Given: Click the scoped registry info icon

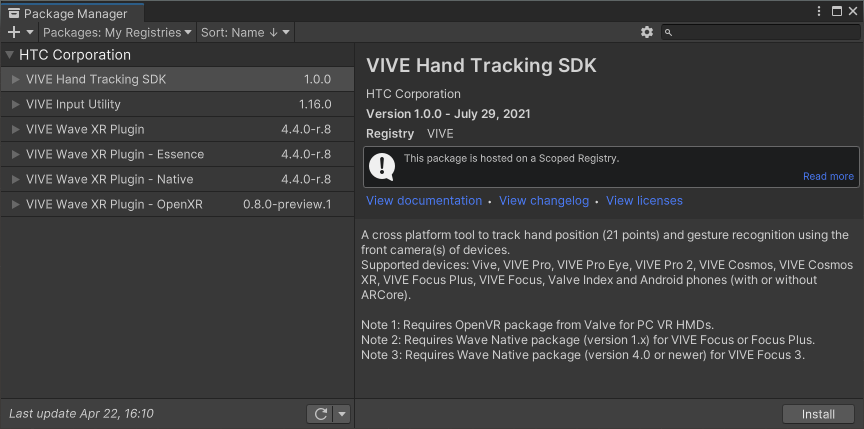Looking at the screenshot, I should coord(382,166).
